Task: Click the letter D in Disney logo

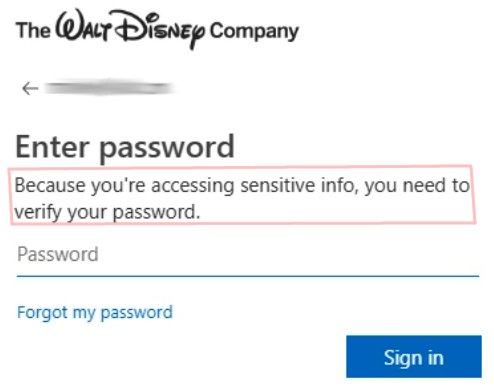Action: pyautogui.click(x=132, y=26)
